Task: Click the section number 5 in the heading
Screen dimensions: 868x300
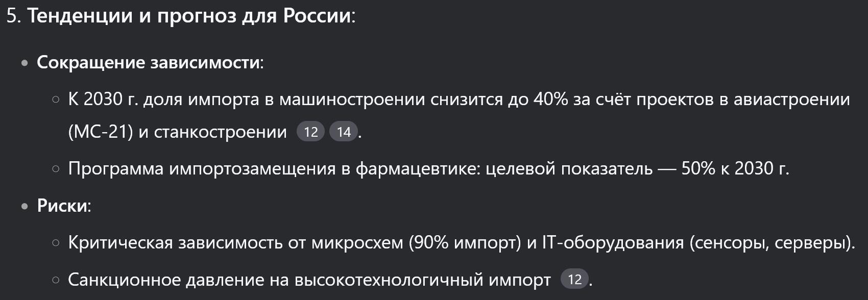Action: 12,16
